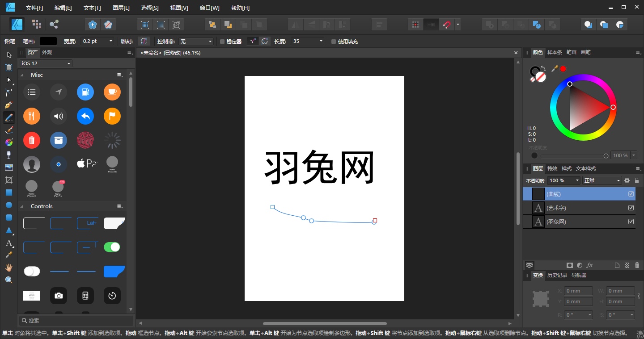Select the Ellipse shape tool
Screen dimensions: 644x339
coord(9,205)
